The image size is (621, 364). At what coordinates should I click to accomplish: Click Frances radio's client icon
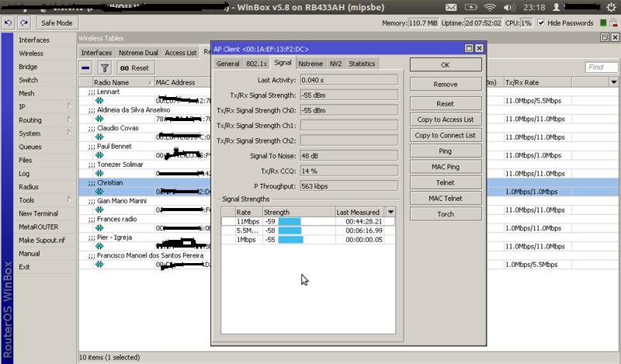pos(99,228)
